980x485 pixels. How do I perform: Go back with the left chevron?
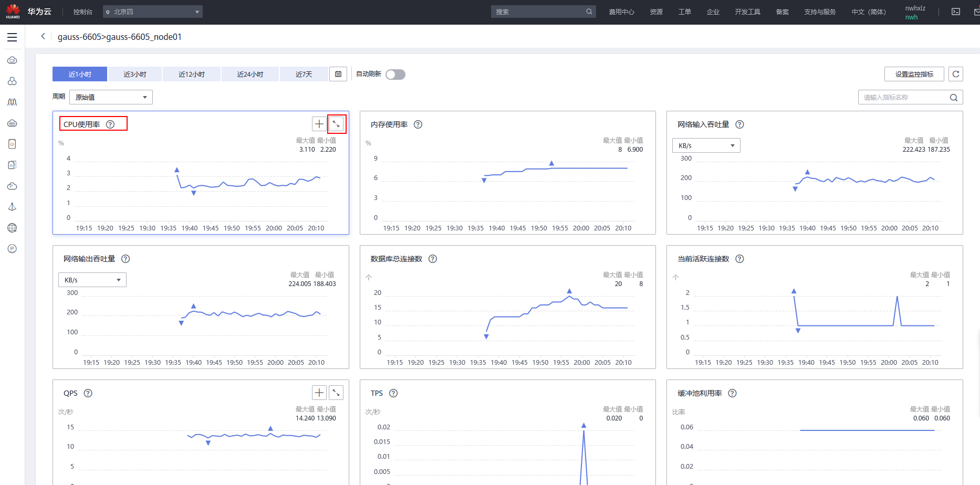click(x=43, y=36)
